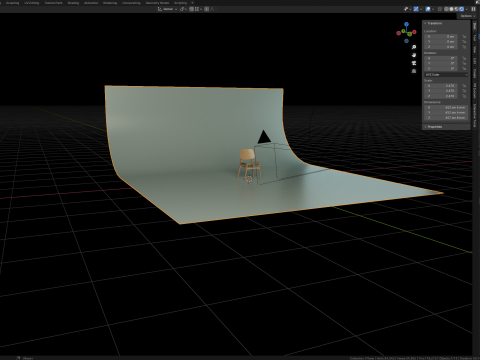Click red X axis on navigation gizmo
This screenshot has width=480, height=360.
[x=414, y=32]
